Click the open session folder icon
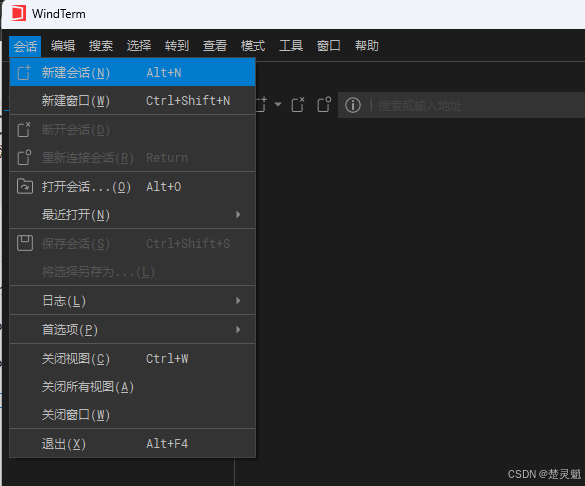The width and height of the screenshot is (585, 486). pyautogui.click(x=25, y=186)
